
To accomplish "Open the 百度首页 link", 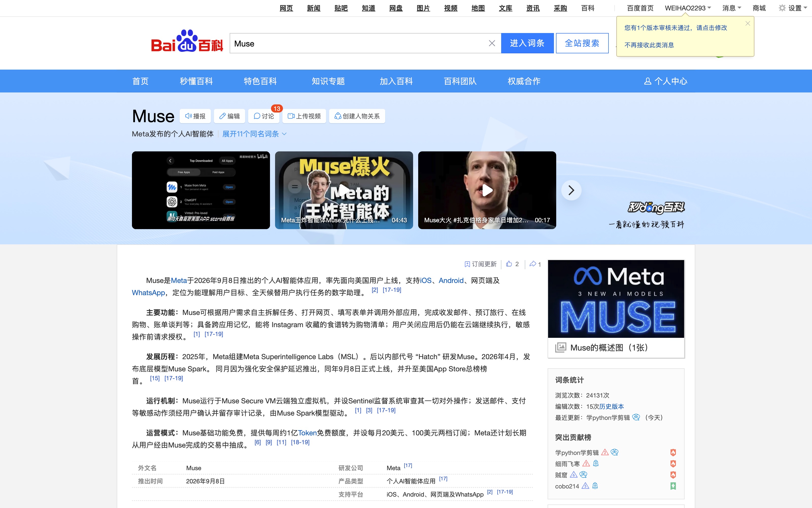I will point(640,8).
